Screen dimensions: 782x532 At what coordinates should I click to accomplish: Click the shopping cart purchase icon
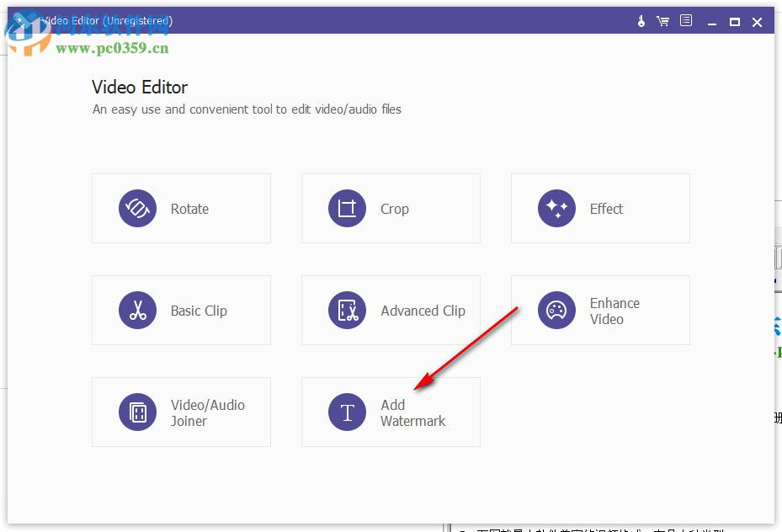click(663, 20)
